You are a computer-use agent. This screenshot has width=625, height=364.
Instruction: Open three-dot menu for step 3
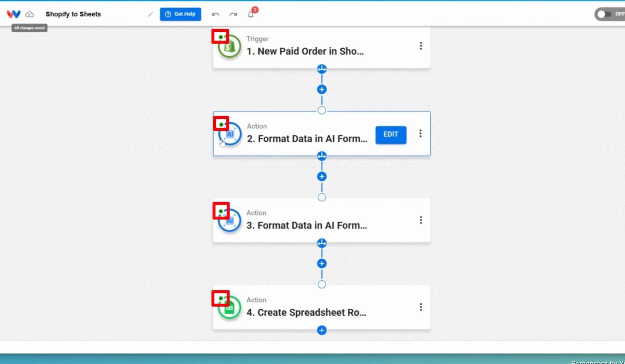coord(421,220)
